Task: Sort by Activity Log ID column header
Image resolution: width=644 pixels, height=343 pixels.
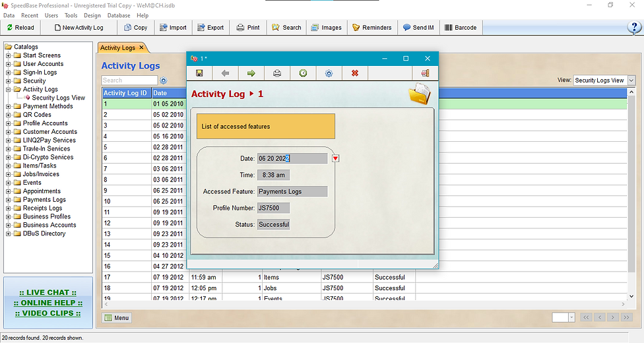Action: [x=127, y=93]
